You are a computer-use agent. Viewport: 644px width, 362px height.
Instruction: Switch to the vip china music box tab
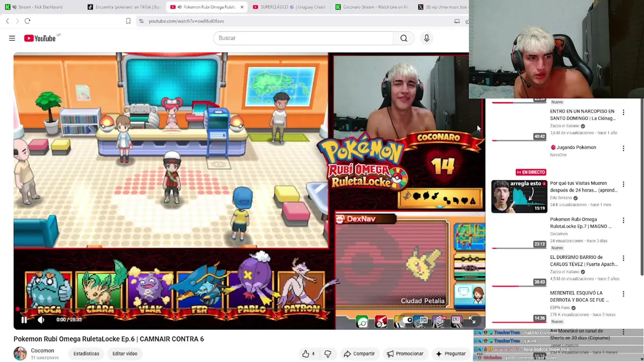pos(443,7)
